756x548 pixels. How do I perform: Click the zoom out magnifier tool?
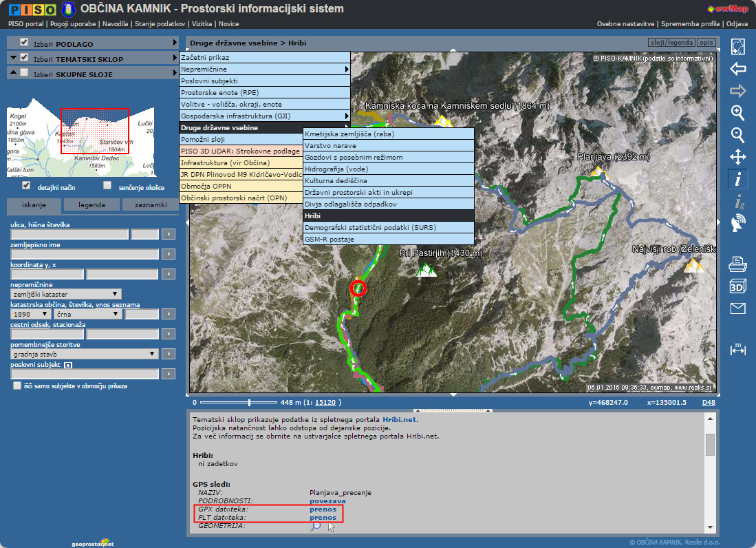pos(737,135)
